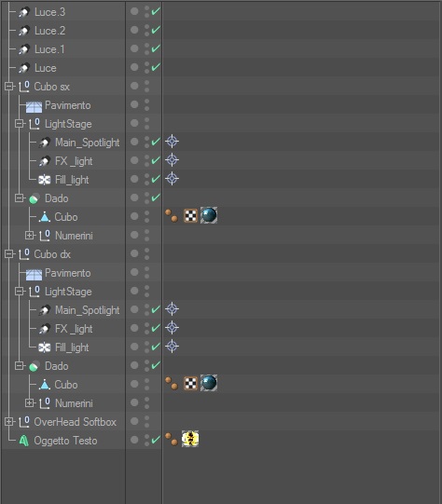This screenshot has height=504, width=442.
Task: Click the light icon of Luce.2
Action: click(24, 31)
